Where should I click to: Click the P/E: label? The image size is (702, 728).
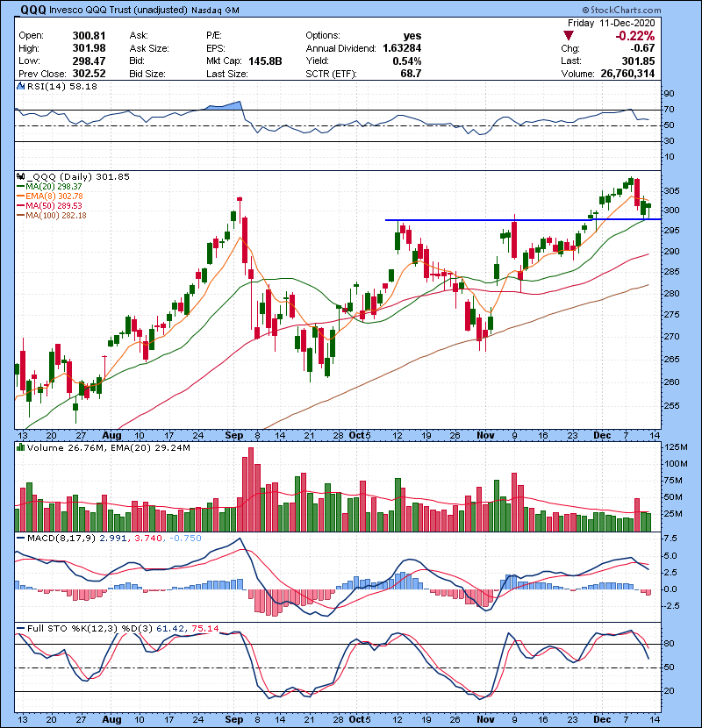(214, 36)
